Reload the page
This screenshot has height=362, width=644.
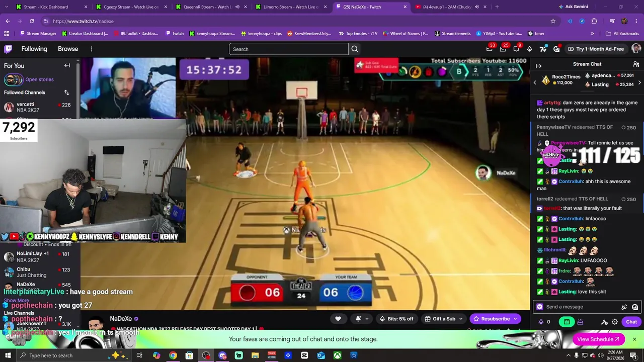pyautogui.click(x=32, y=21)
